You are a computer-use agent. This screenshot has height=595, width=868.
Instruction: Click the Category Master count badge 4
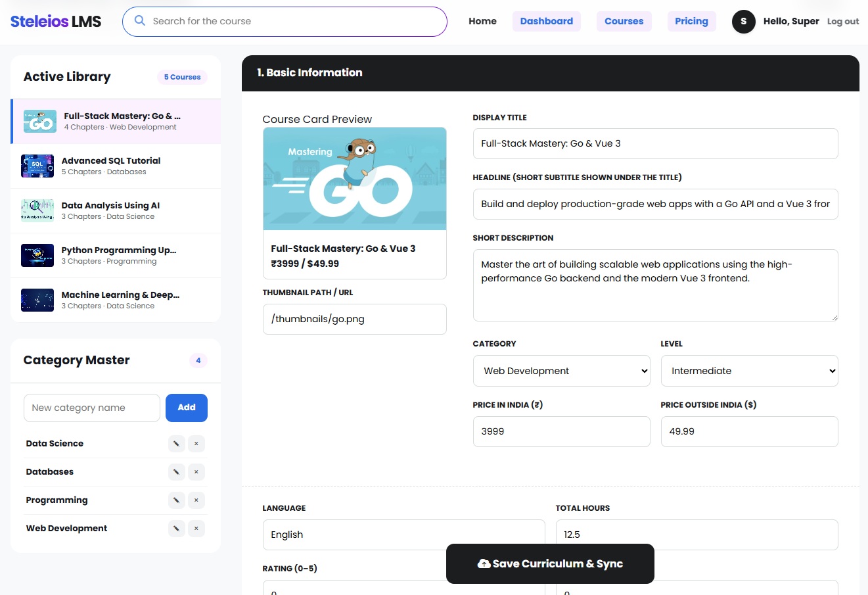[x=198, y=360]
